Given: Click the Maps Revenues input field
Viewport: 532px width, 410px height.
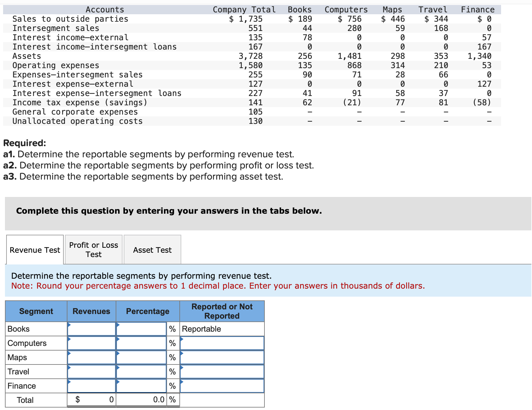Looking at the screenshot, I should (x=91, y=357).
